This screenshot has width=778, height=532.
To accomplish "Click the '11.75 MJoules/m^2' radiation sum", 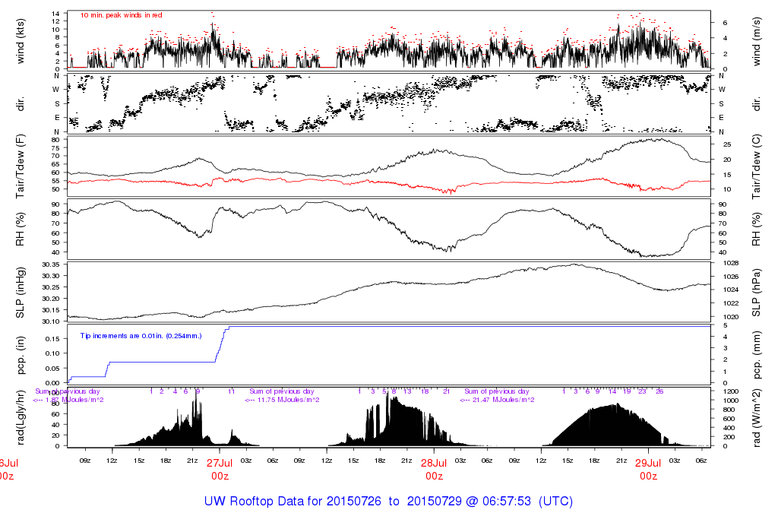I will click(x=288, y=400).
